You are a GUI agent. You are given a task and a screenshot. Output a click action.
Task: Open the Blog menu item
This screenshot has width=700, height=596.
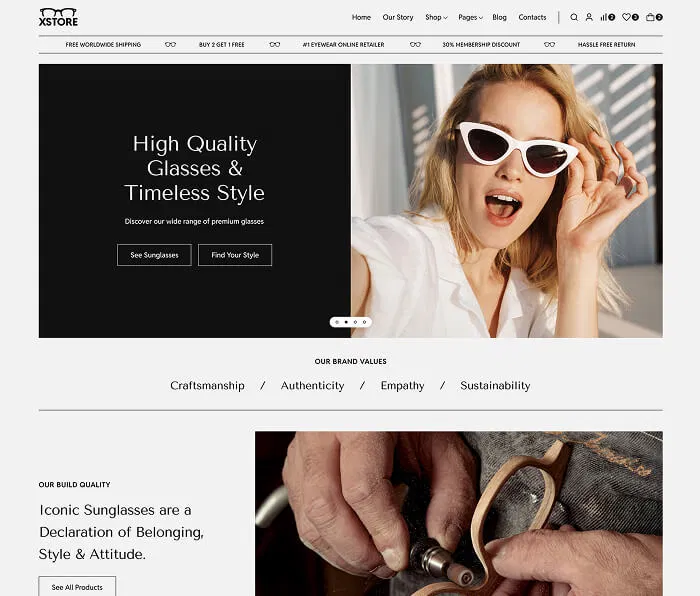[499, 17]
